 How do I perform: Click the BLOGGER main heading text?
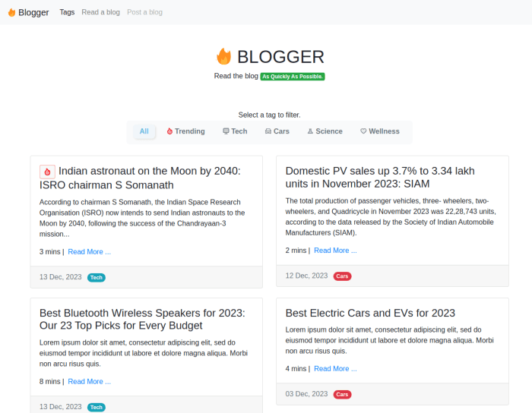[x=280, y=57]
